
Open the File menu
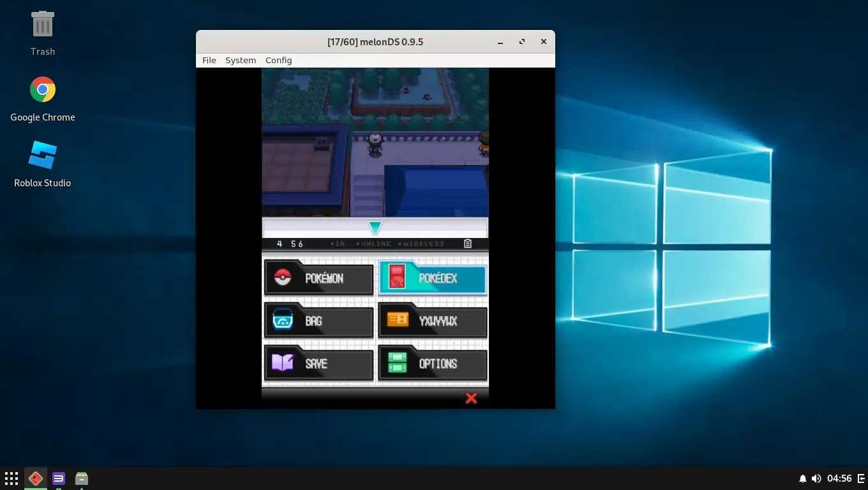[209, 60]
